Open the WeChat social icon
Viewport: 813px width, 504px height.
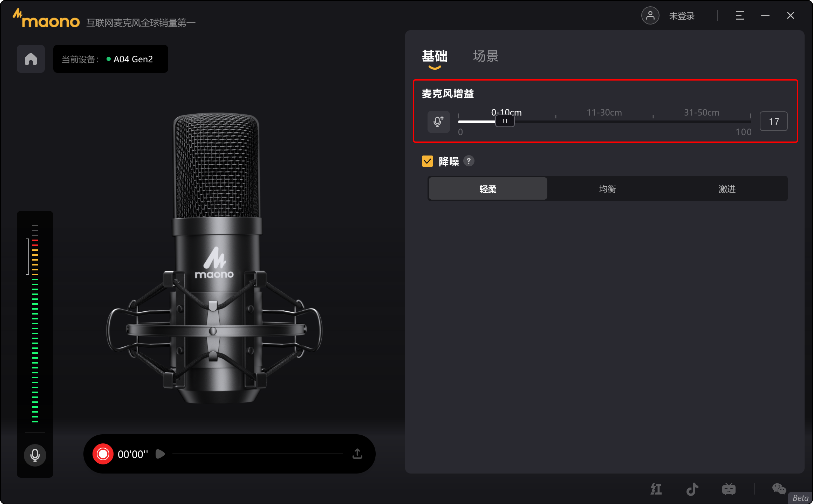click(779, 489)
